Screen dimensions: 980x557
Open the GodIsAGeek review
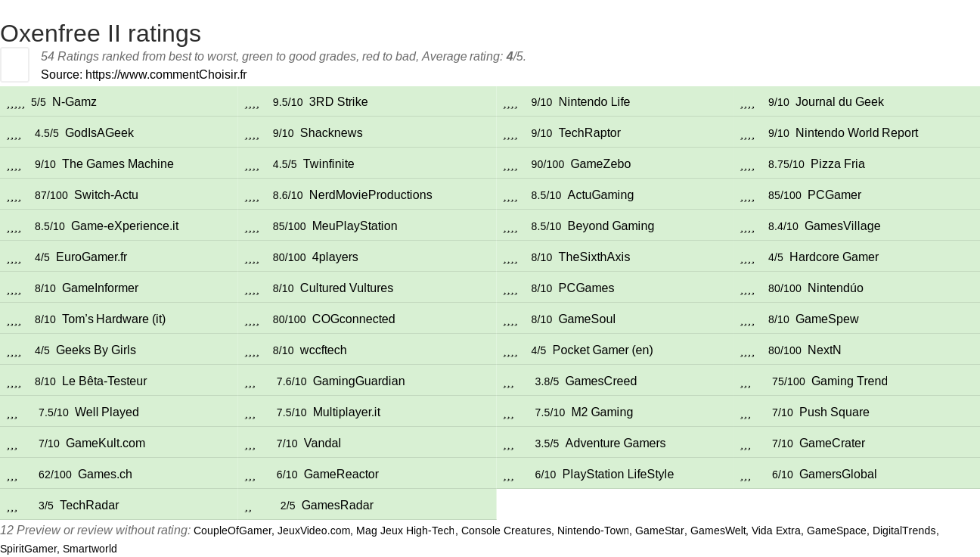point(99,132)
